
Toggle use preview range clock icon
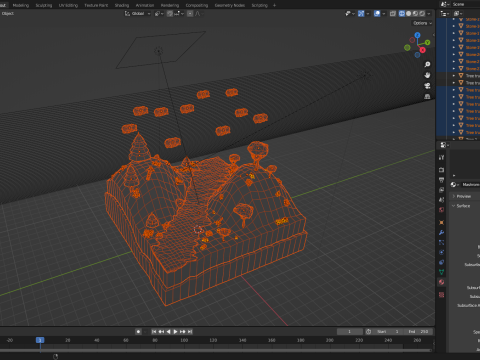tap(368, 332)
